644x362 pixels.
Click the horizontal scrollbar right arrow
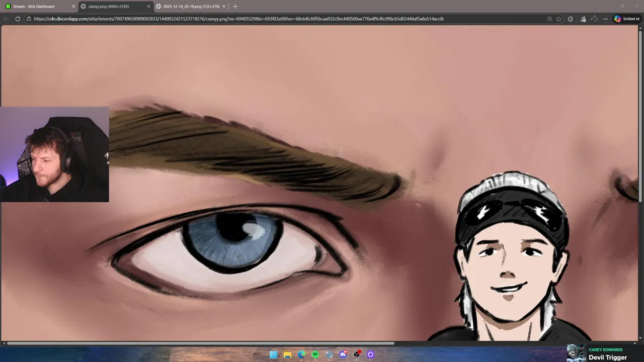635,343
